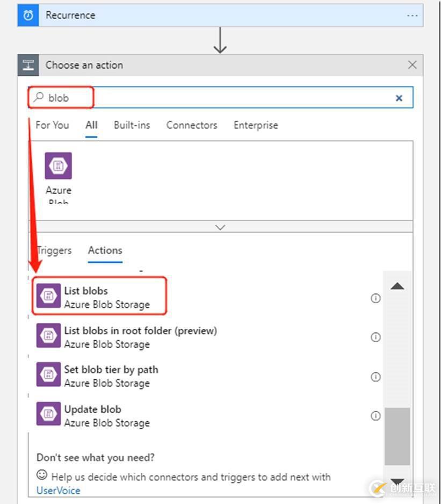Switch to the Triggers tab
The height and width of the screenshot is (504, 441).
tap(54, 250)
